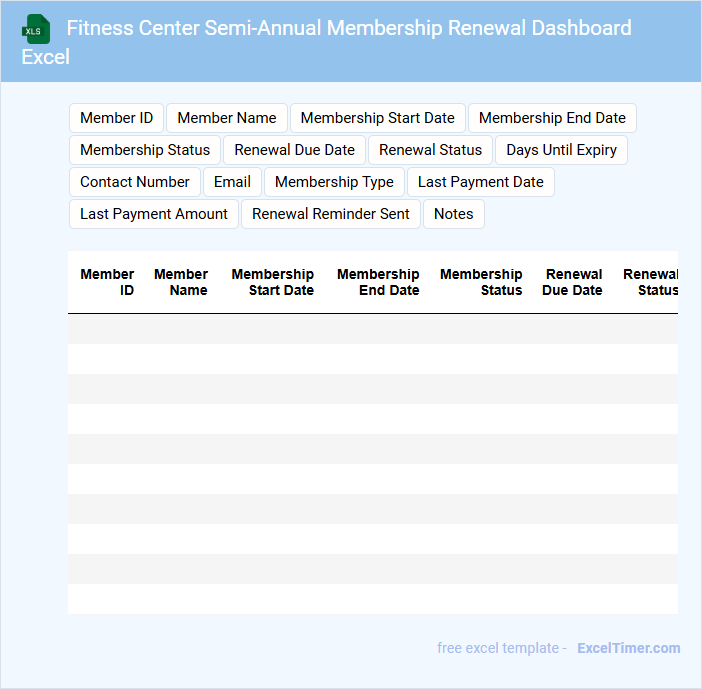Select the Renewal Due Date tag
The height and width of the screenshot is (689, 702).
click(294, 150)
